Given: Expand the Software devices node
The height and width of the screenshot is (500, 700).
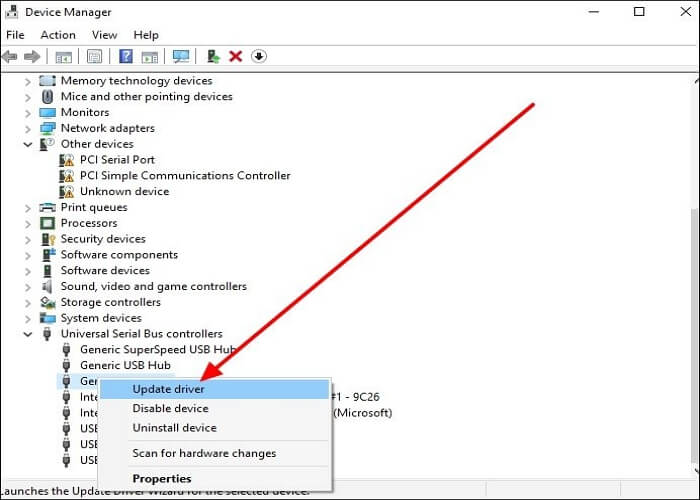Looking at the screenshot, I should (x=28, y=271).
